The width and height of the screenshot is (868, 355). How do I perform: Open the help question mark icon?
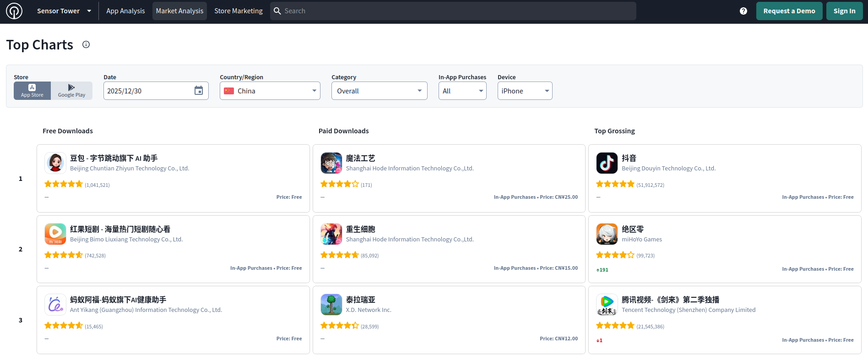743,11
